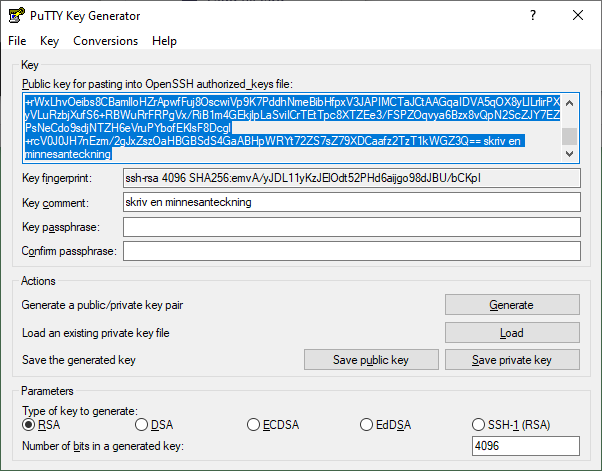Click the 'Key passphrase:' label
602x471 pixels.
[x=61, y=227]
